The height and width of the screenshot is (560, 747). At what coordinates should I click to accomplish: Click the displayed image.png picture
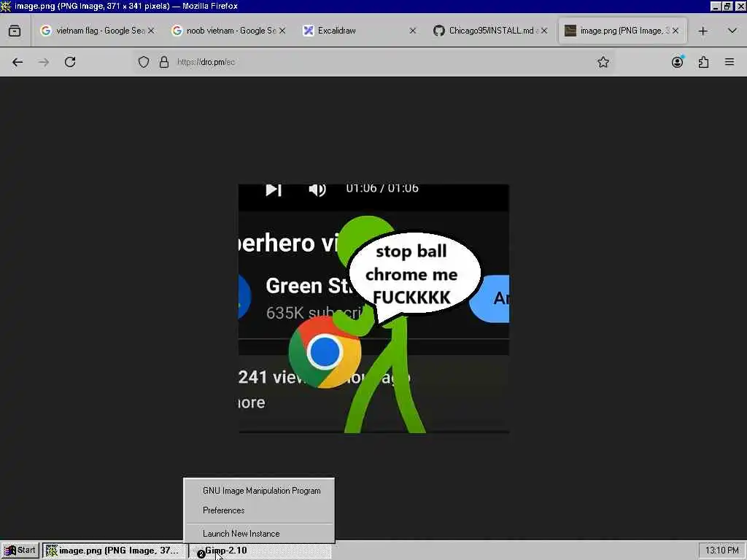click(373, 308)
